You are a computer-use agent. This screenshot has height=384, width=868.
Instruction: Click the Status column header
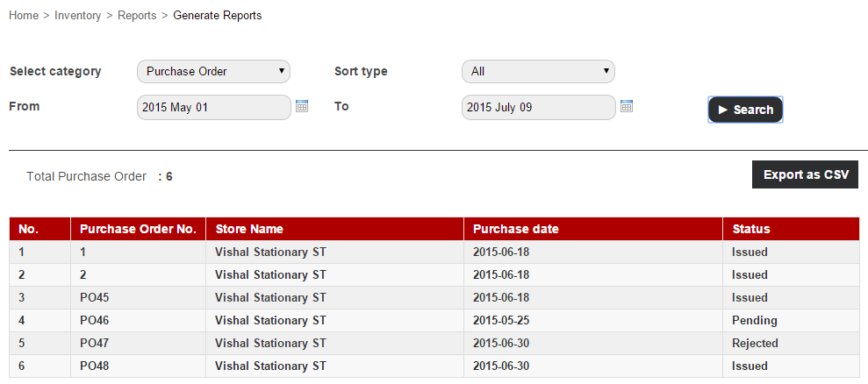tap(791, 229)
